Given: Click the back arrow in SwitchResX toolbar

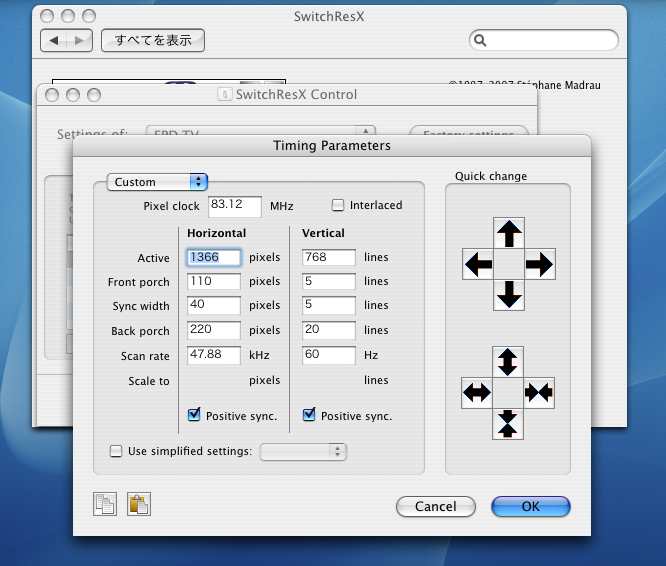Looking at the screenshot, I should [x=54, y=40].
